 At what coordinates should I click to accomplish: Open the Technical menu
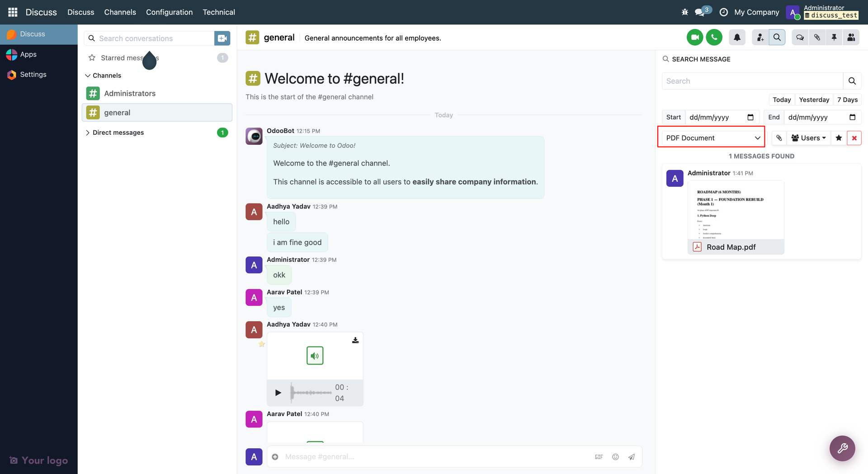(x=219, y=12)
